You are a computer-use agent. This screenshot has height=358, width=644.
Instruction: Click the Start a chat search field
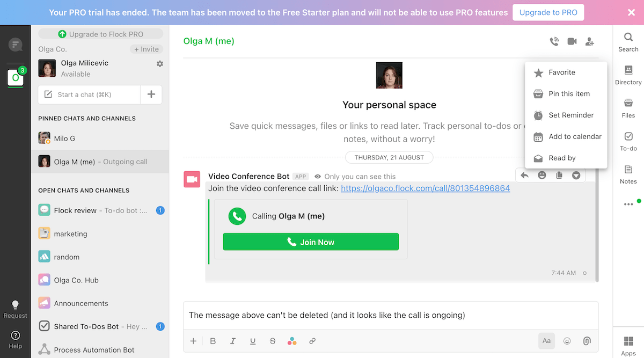coord(89,94)
